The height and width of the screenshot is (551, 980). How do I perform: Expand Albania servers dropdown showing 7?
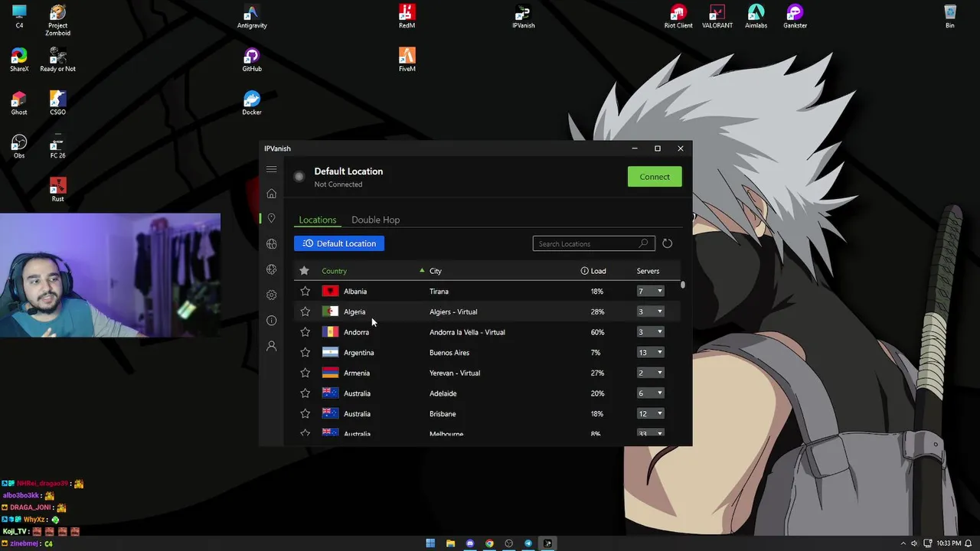(650, 291)
